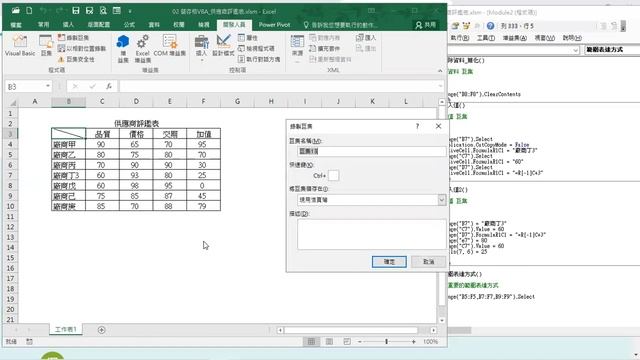Open control Properties (屬性)
Screen dimensions: 640x360
coord(248,38)
